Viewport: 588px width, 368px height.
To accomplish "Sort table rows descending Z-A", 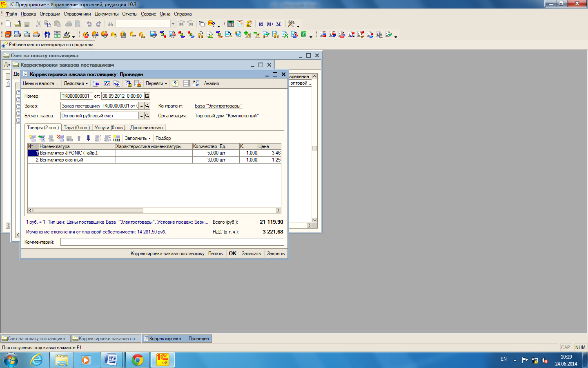I will point(107,138).
